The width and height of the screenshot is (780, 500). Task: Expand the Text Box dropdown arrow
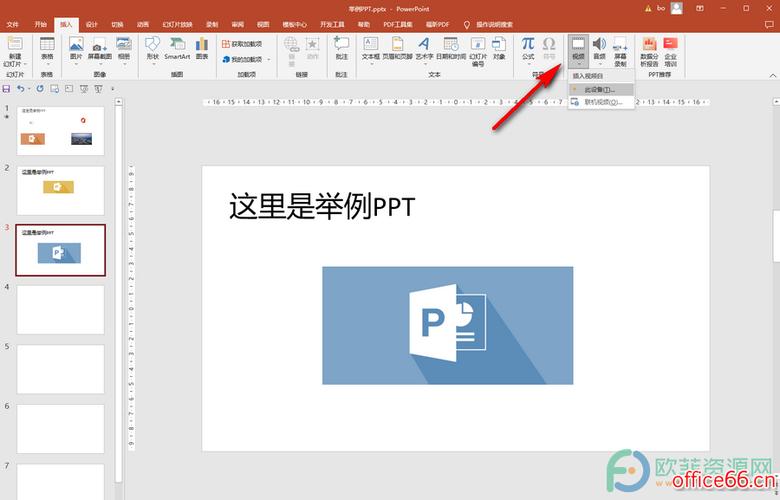point(371,64)
